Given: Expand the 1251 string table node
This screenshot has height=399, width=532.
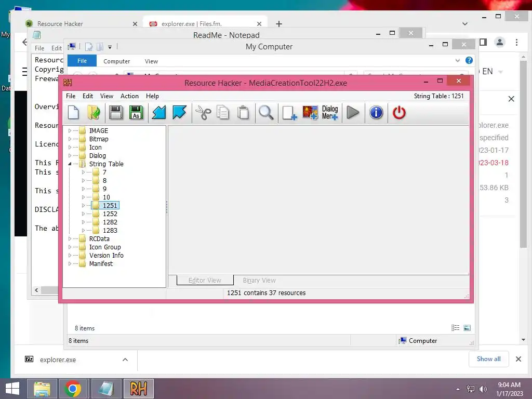Looking at the screenshot, I should 84,206.
